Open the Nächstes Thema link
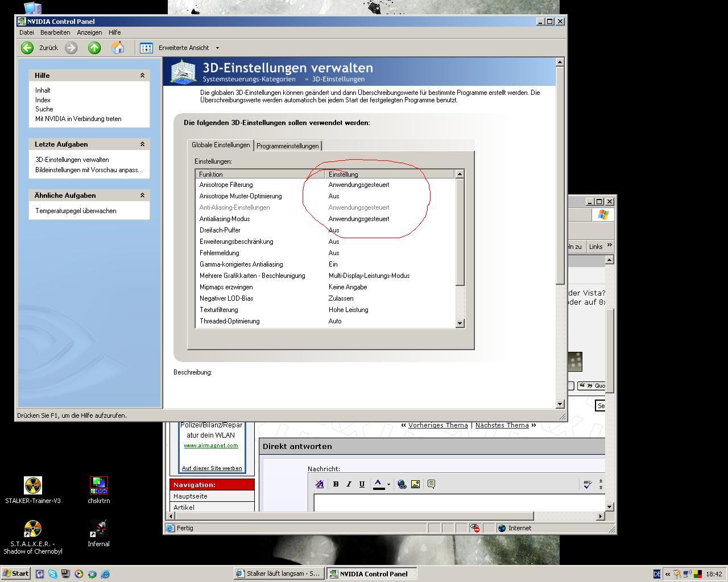 [x=502, y=425]
